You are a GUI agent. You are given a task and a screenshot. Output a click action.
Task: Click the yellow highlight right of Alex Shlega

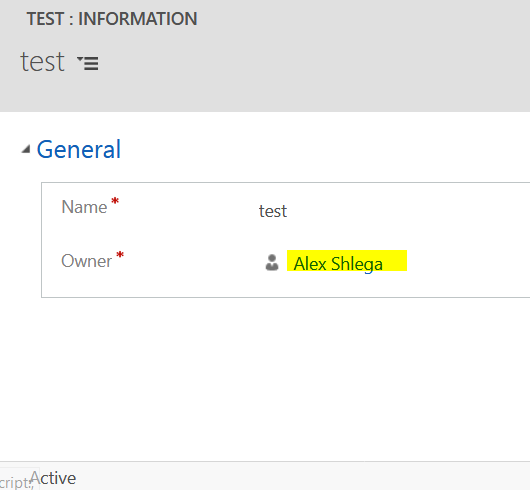click(395, 261)
